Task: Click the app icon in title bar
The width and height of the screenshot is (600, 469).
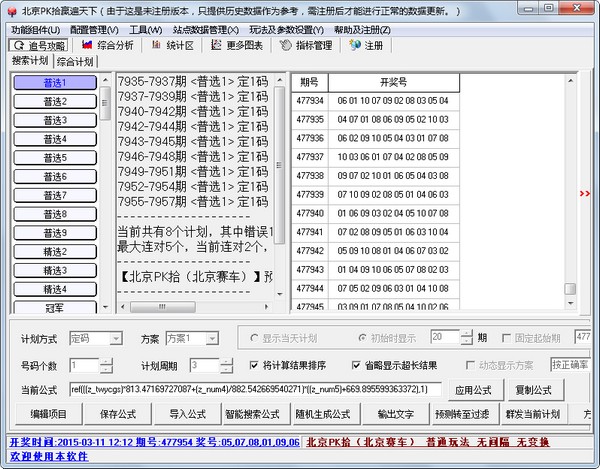Action: coord(12,11)
